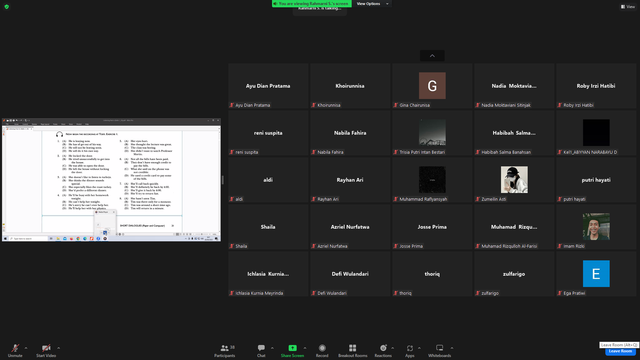
Task: Start recording with Record button
Action: tap(322, 350)
